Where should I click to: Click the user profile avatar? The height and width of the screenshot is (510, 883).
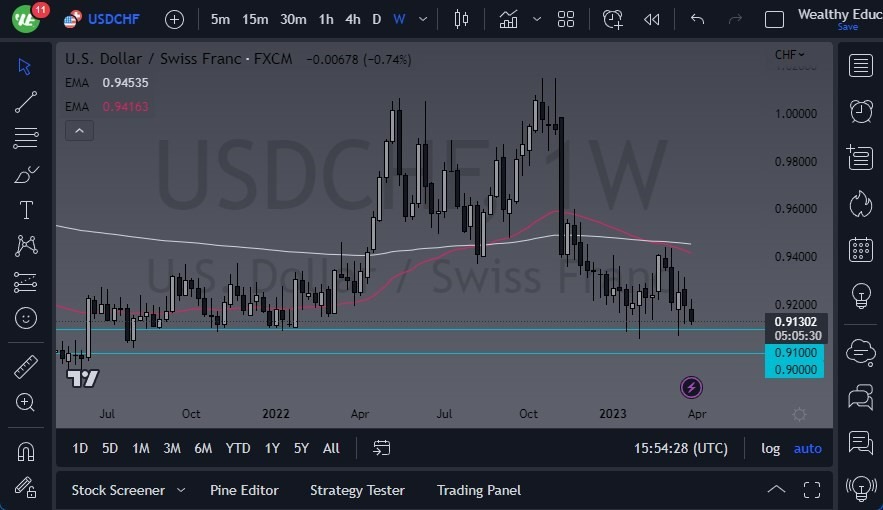coord(26,19)
